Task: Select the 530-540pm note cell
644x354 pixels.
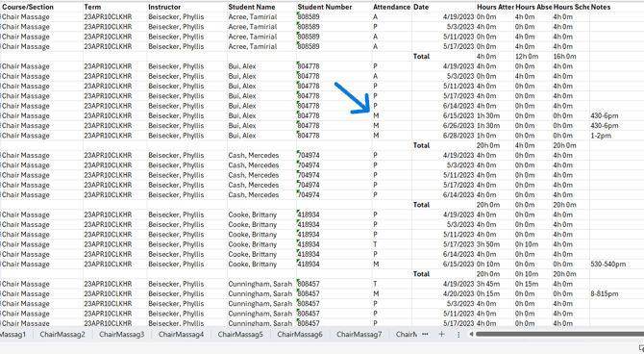Action: [x=616, y=264]
